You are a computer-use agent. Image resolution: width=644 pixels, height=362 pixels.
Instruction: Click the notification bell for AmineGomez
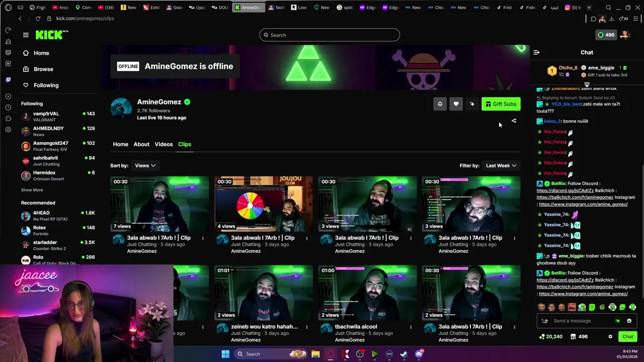pos(440,104)
